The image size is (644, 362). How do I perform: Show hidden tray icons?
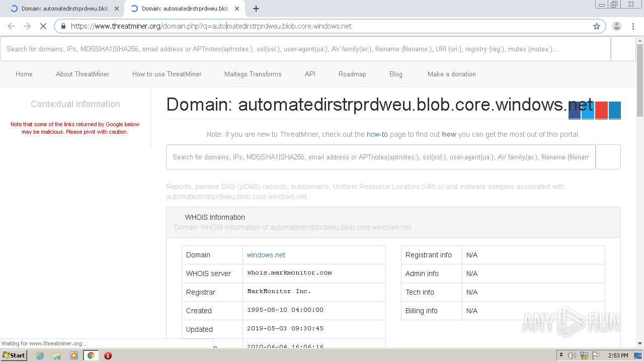tap(561, 355)
